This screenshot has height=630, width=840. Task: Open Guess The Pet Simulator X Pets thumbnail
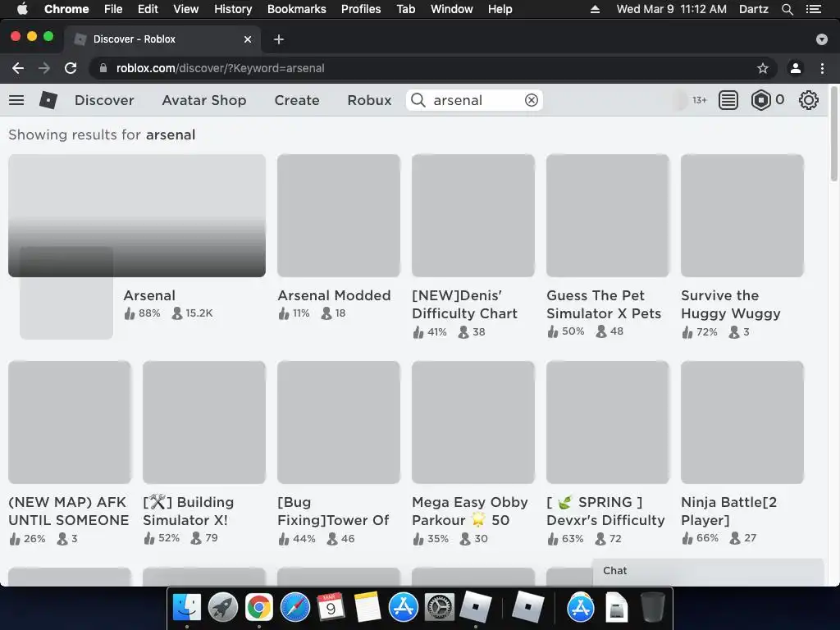point(608,216)
